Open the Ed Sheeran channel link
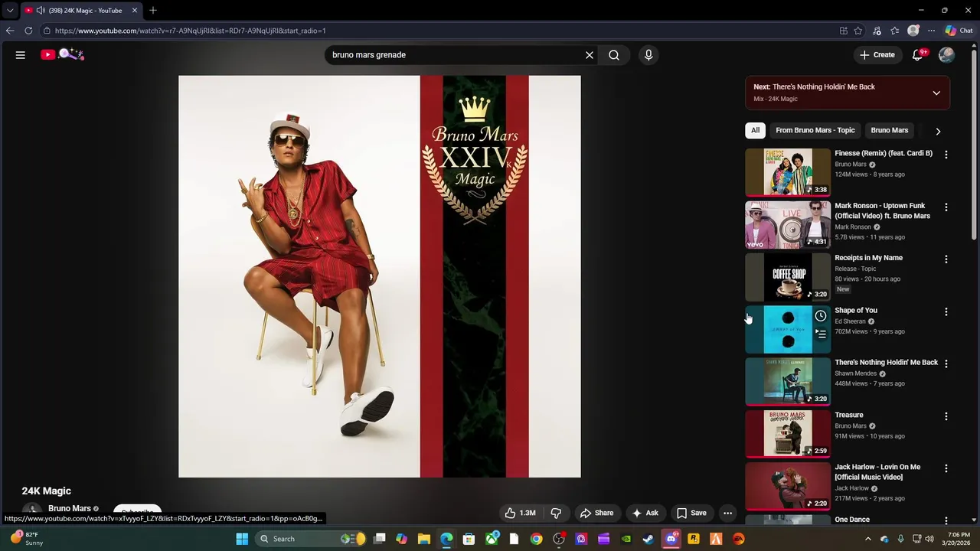 850,321
